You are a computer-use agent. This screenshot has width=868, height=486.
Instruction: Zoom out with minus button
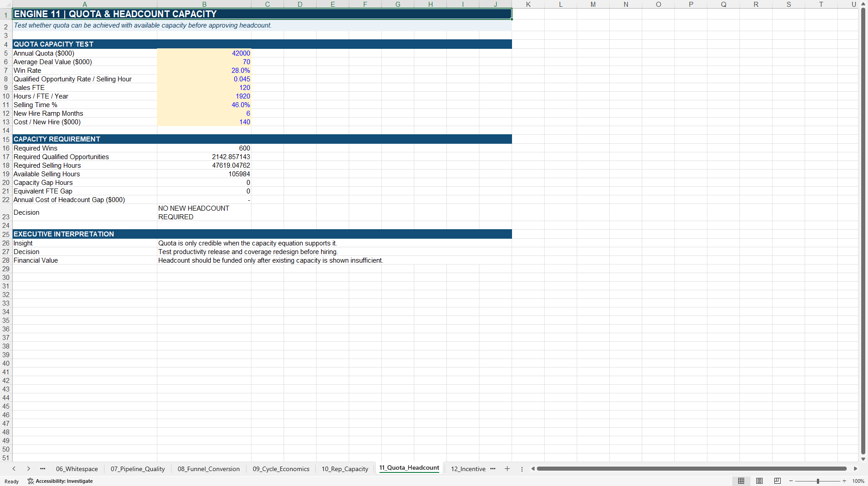[x=791, y=481]
